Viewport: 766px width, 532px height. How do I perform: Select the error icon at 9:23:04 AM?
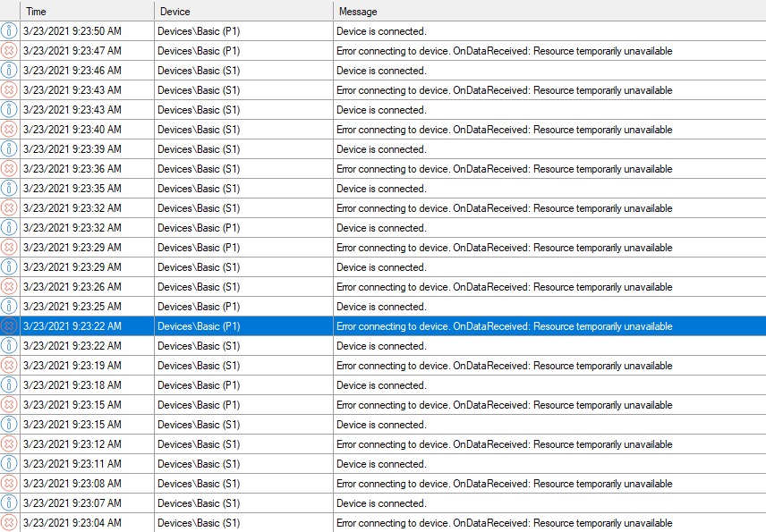pos(9,523)
